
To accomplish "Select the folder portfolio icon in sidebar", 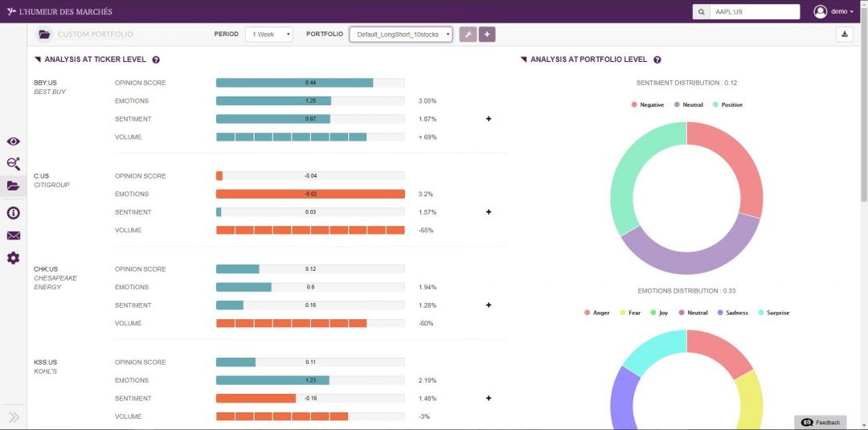I will [x=13, y=186].
